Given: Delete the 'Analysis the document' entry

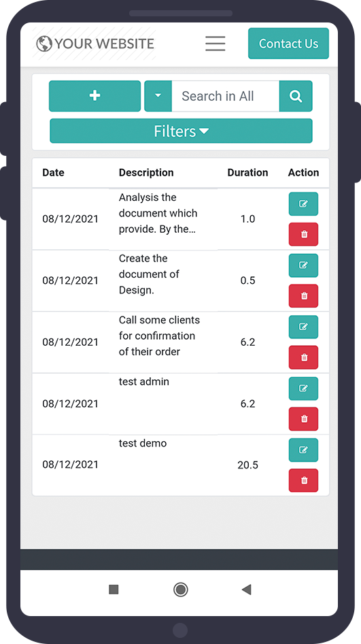Looking at the screenshot, I should pos(304,234).
